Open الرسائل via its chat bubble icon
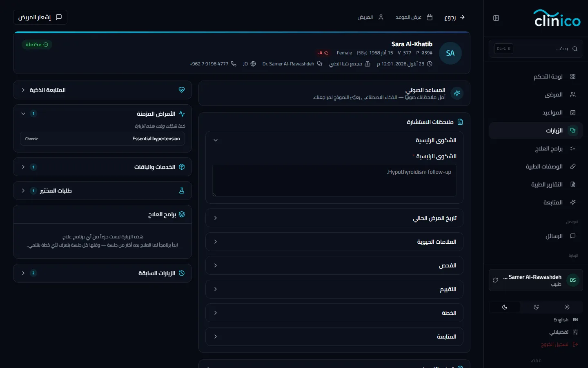 (573, 236)
